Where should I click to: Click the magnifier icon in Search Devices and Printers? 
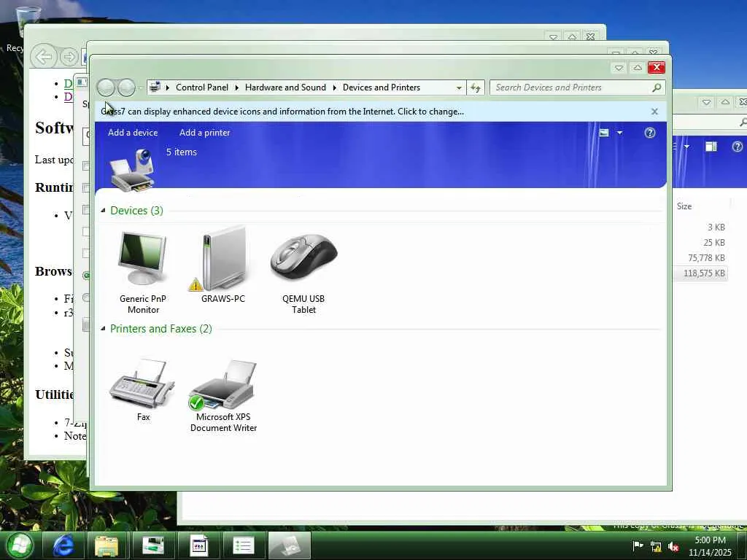[x=657, y=87]
